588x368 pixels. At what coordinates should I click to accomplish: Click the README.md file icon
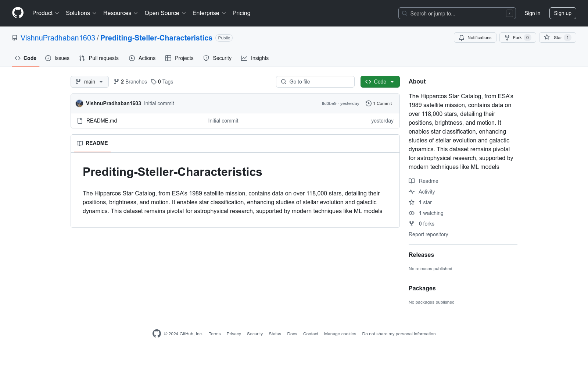[x=80, y=121]
